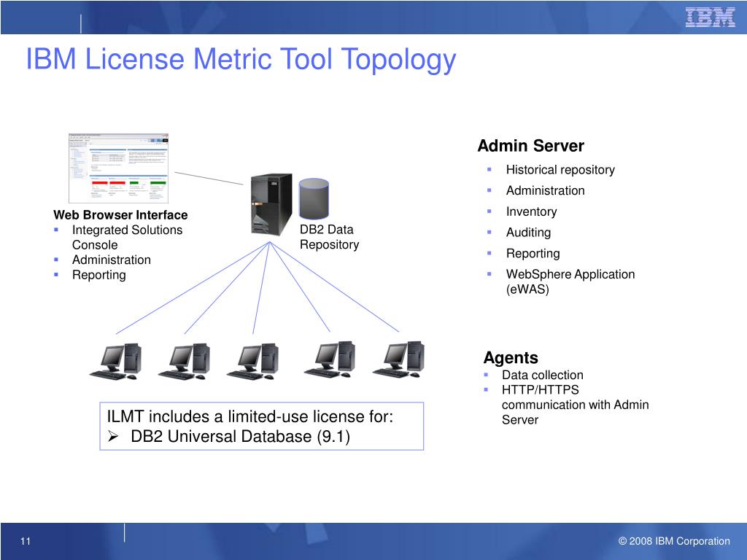The height and width of the screenshot is (560, 747).
Task: Click the Agents heading
Action: 511,357
